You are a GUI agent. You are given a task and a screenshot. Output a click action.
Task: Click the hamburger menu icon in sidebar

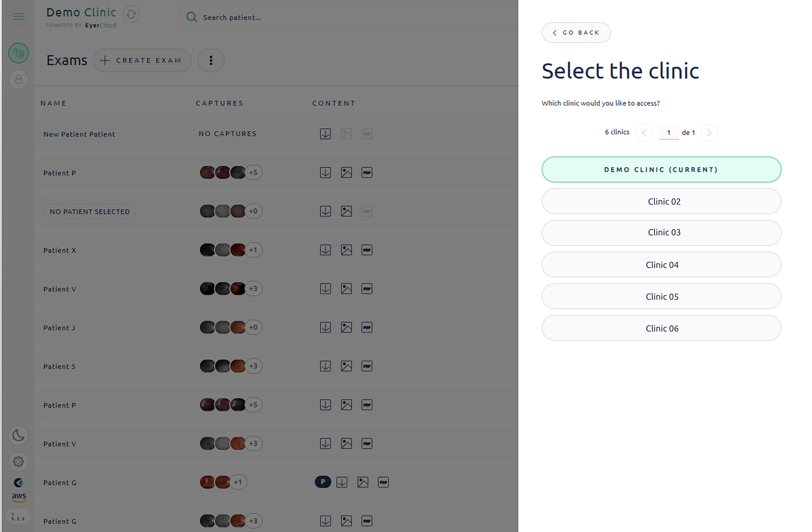coord(19,16)
